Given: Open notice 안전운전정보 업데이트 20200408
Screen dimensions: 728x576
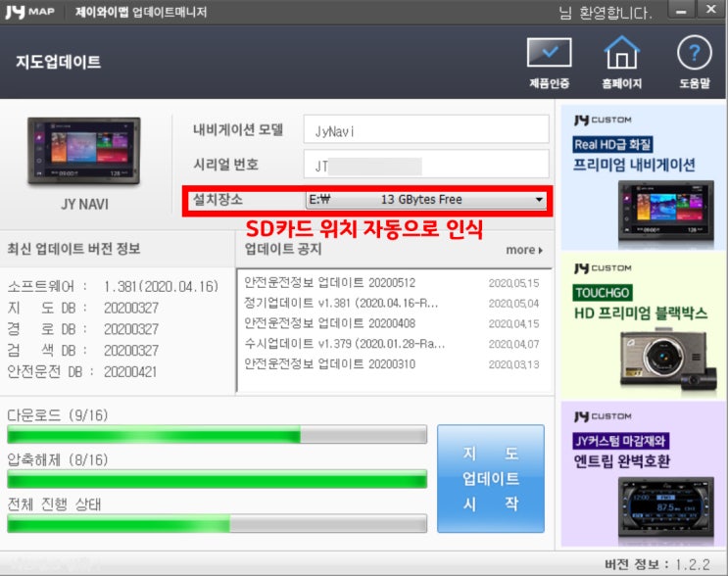Looking at the screenshot, I should [329, 323].
